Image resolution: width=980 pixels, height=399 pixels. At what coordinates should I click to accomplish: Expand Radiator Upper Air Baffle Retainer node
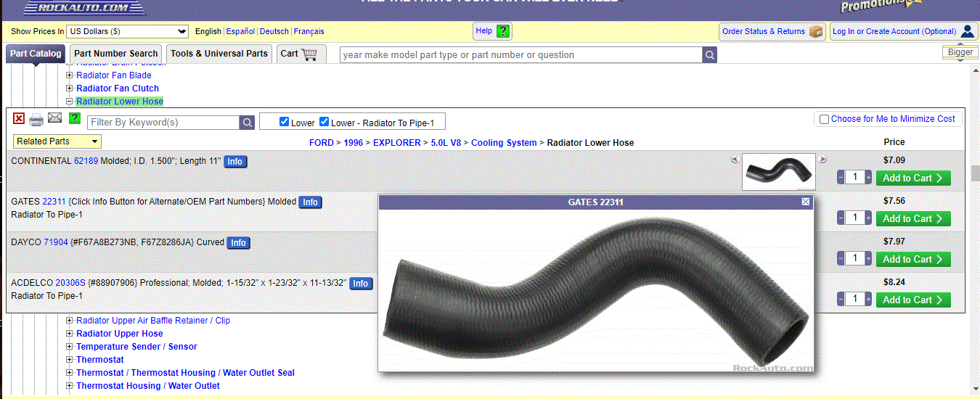(x=70, y=321)
